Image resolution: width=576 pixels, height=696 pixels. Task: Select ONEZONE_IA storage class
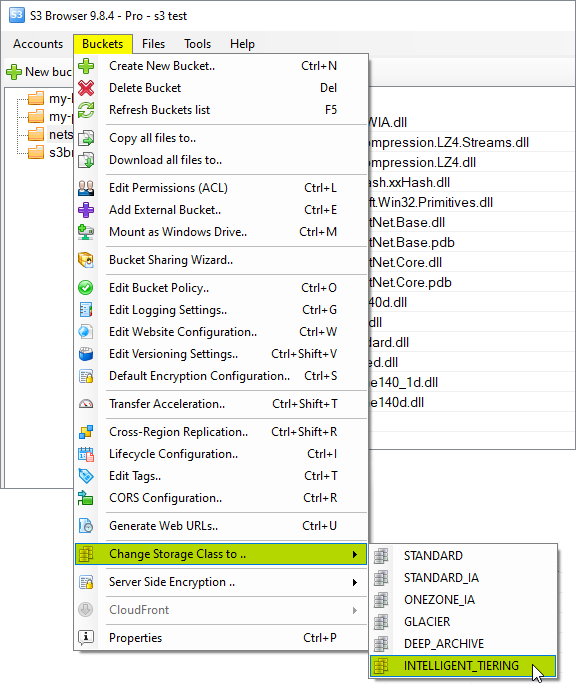(x=463, y=600)
